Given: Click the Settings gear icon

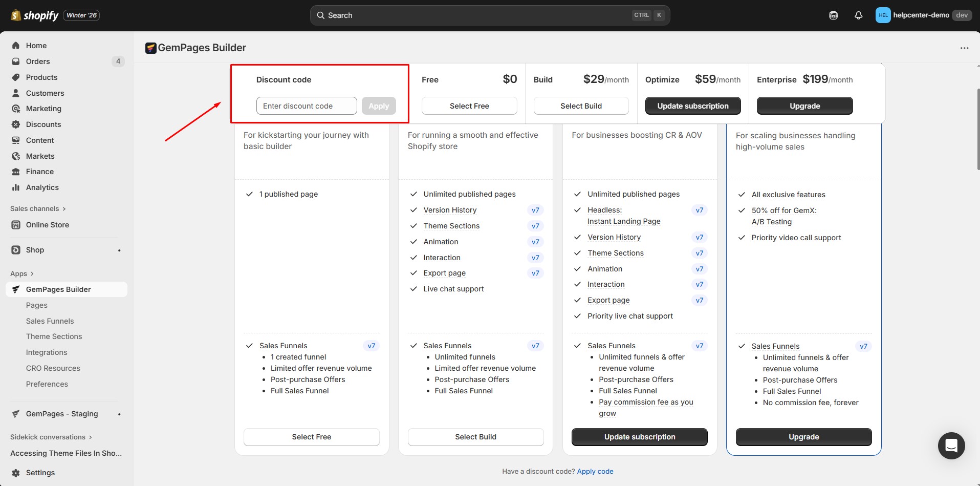Looking at the screenshot, I should [x=16, y=473].
